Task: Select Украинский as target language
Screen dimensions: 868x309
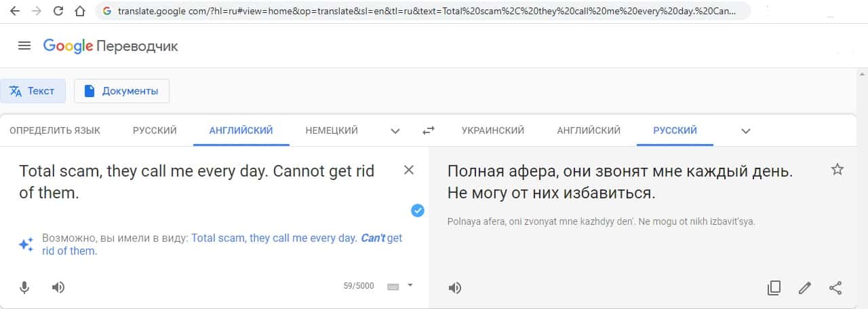Action: click(x=493, y=130)
